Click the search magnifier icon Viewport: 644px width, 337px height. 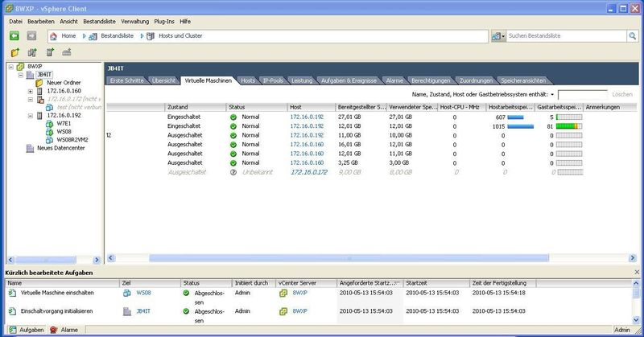pyautogui.click(x=498, y=36)
